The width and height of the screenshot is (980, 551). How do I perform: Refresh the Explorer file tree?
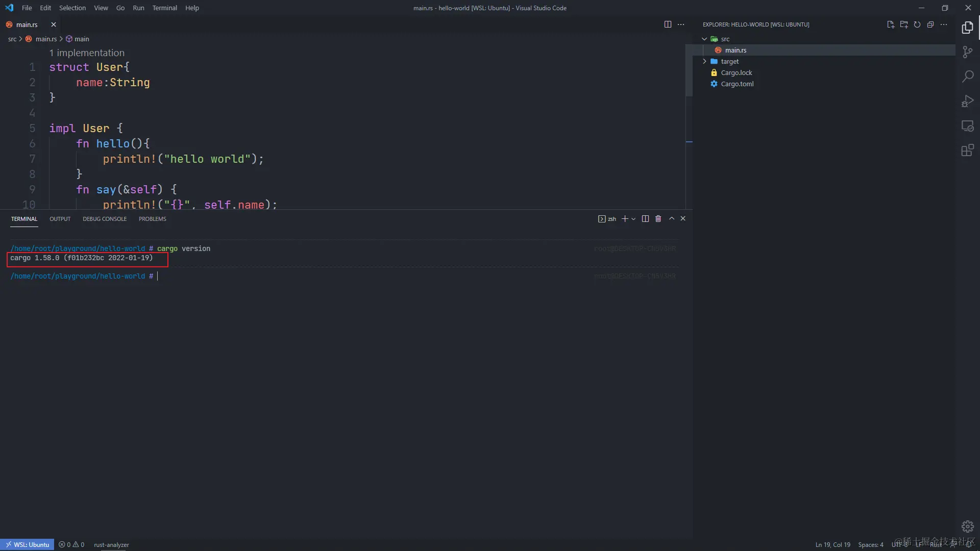coord(917,24)
